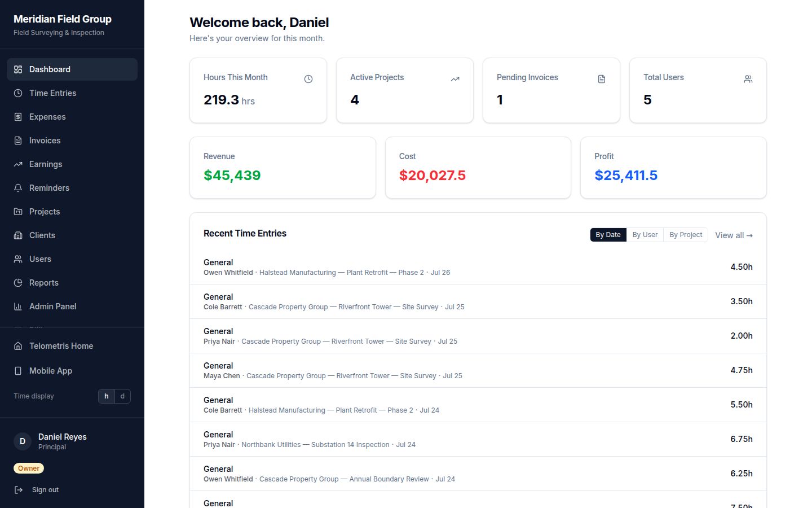Open the Northbank Utilities Substation 14 entry
The width and height of the screenshot is (812, 508).
(x=478, y=439)
